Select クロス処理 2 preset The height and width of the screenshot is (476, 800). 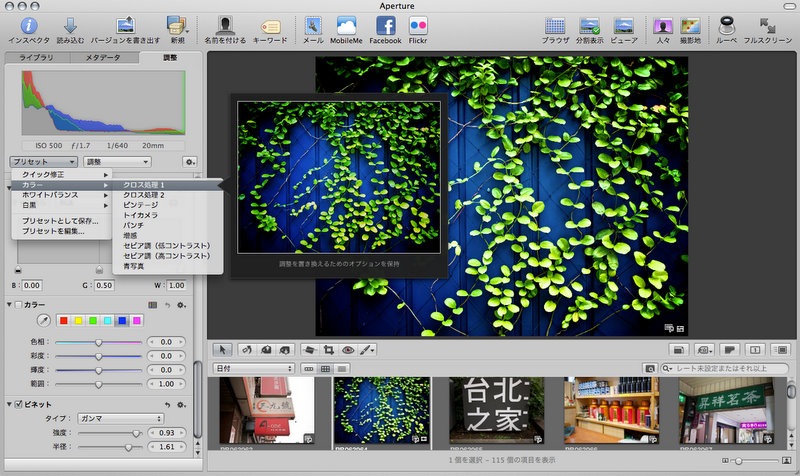point(168,195)
